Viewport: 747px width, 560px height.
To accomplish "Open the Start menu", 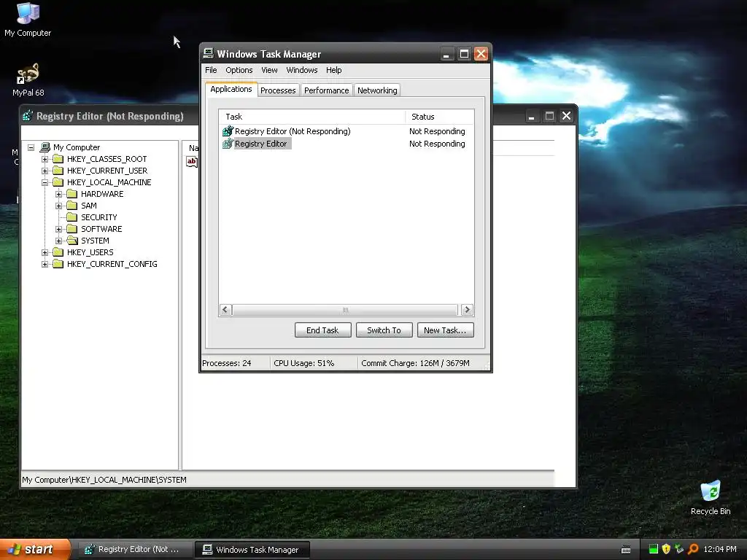I will point(35,549).
